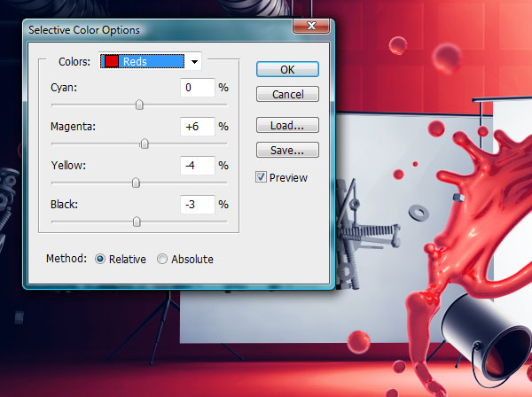Click the Yellow slider handle
The height and width of the screenshot is (397, 532).
click(136, 183)
